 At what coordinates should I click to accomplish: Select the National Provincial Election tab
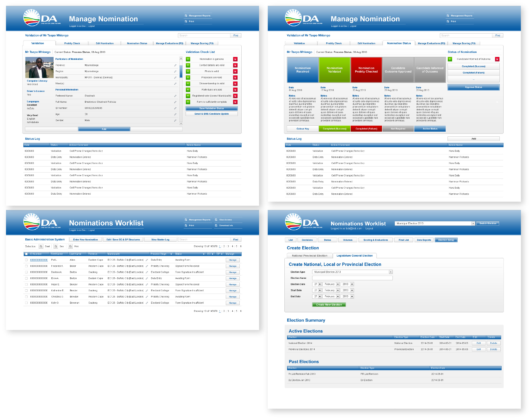coord(310,256)
